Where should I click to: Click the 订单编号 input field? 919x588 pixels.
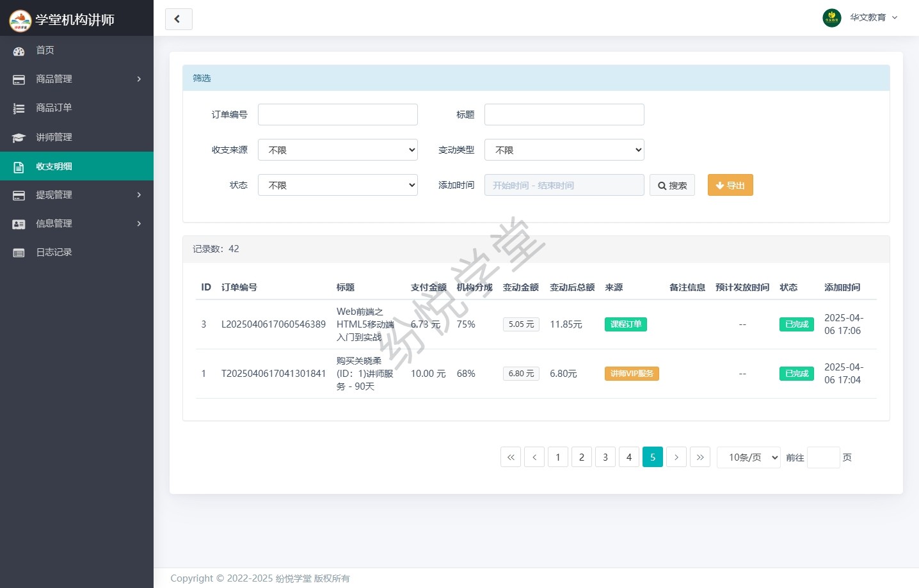(337, 115)
